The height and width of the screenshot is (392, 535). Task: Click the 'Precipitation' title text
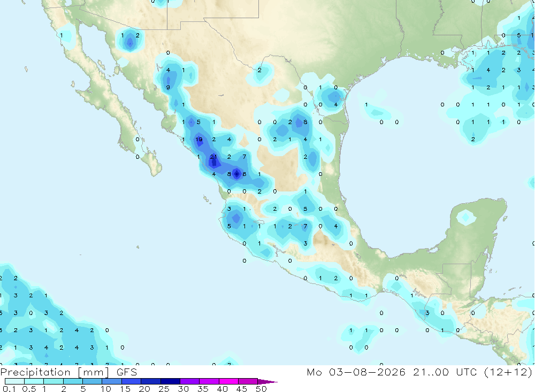point(35,372)
